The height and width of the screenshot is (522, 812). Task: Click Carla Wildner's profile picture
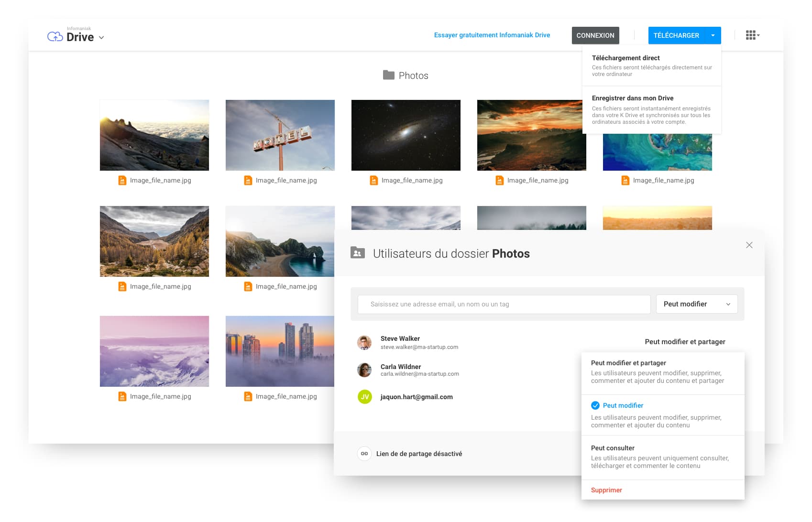364,370
